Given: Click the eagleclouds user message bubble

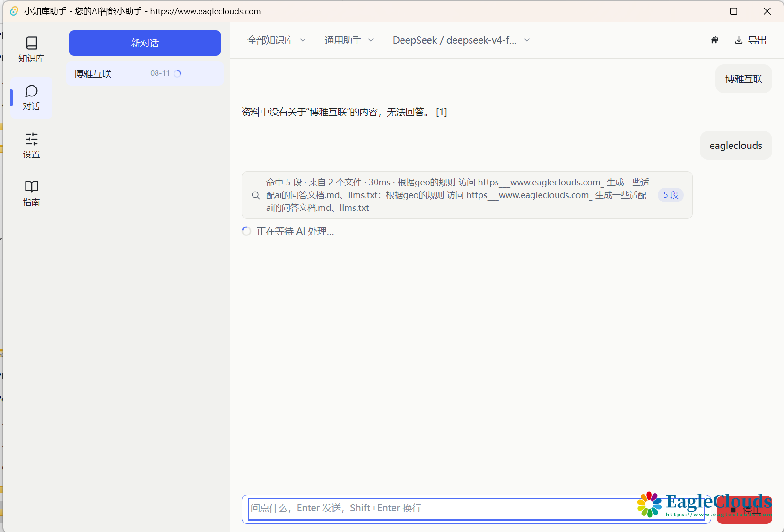Looking at the screenshot, I should (x=736, y=146).
